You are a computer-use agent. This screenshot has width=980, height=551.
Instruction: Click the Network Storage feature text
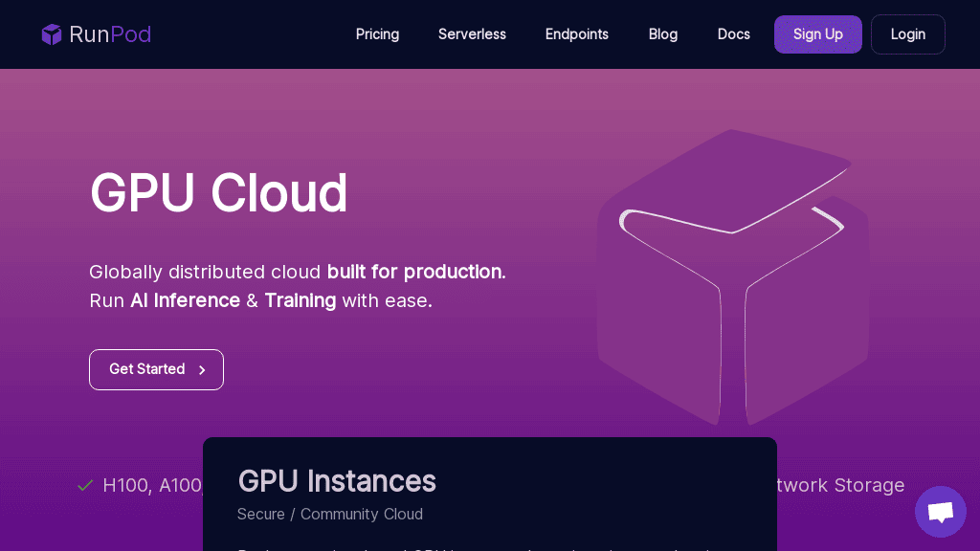coord(839,485)
